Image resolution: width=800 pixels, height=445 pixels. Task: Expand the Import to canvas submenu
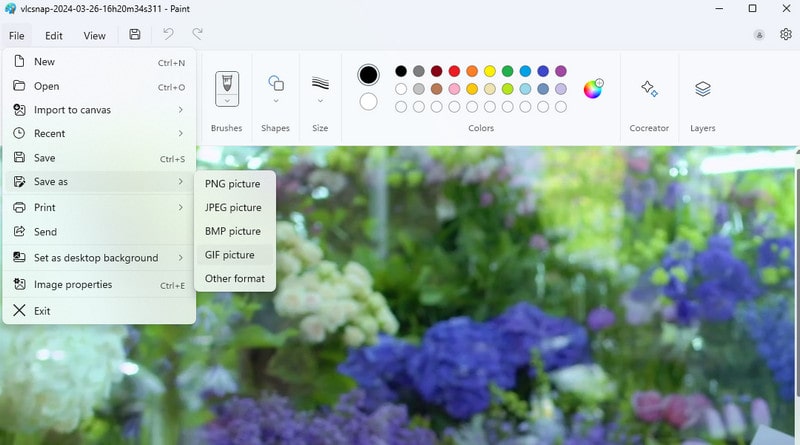pos(99,110)
